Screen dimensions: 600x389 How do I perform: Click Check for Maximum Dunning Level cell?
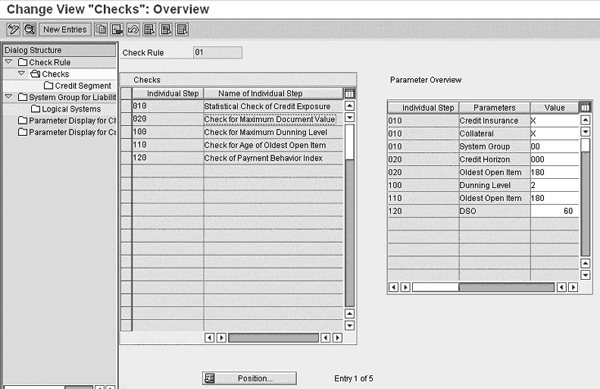point(273,132)
